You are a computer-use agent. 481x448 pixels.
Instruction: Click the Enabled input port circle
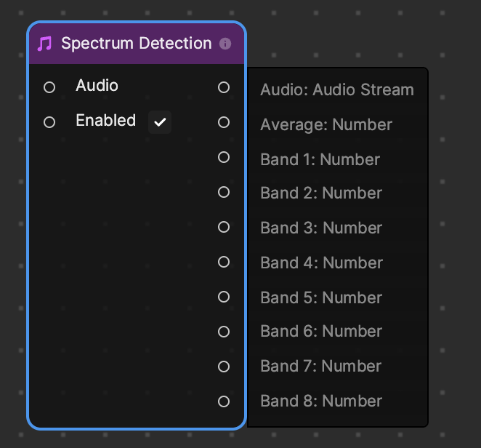point(49,122)
